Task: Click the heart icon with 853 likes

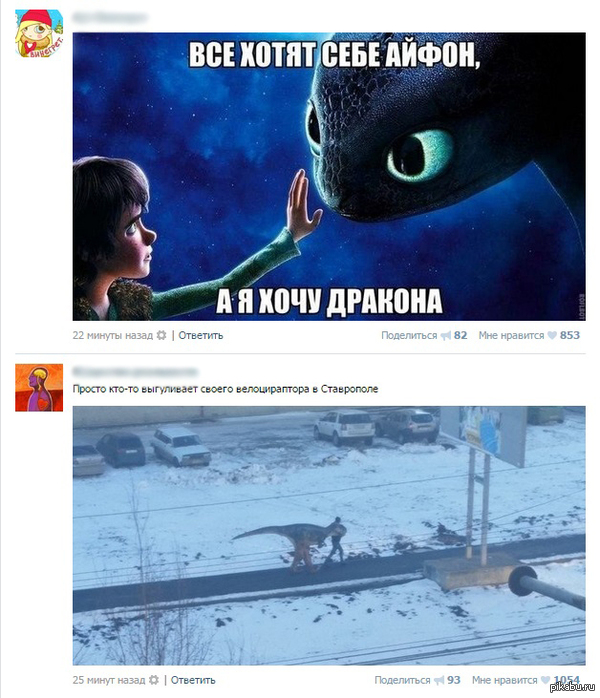Action: [551, 335]
